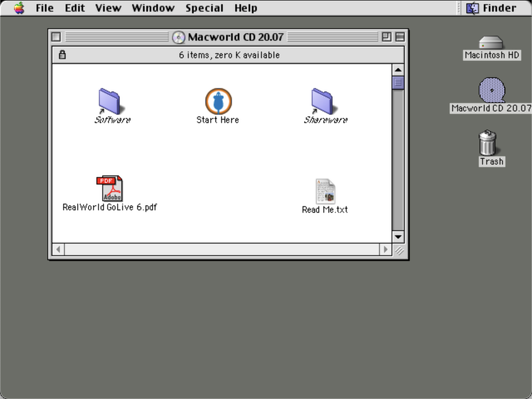The image size is (532, 399).
Task: Click the 'Trash' label on desktop
Action: 491,161
